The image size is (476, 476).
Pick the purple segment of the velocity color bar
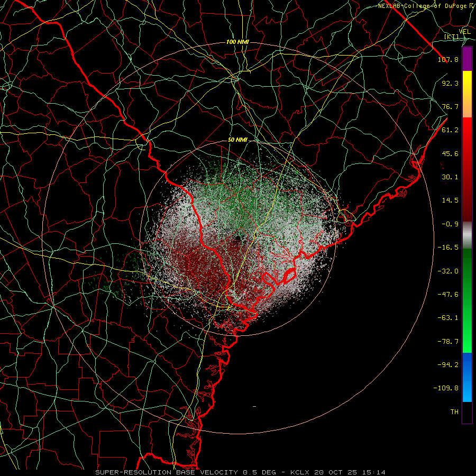pyautogui.click(x=467, y=59)
